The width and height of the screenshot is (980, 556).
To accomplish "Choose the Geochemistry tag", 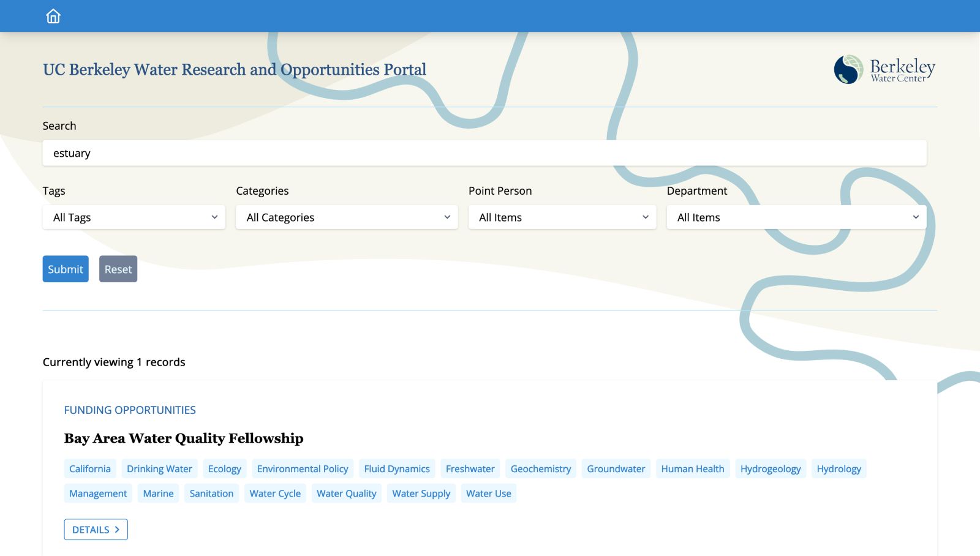I will [x=541, y=468].
